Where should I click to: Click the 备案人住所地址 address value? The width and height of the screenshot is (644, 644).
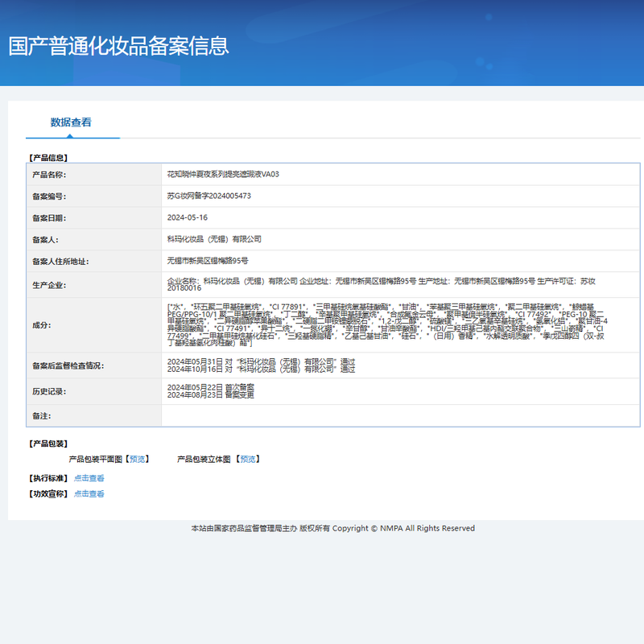click(207, 261)
